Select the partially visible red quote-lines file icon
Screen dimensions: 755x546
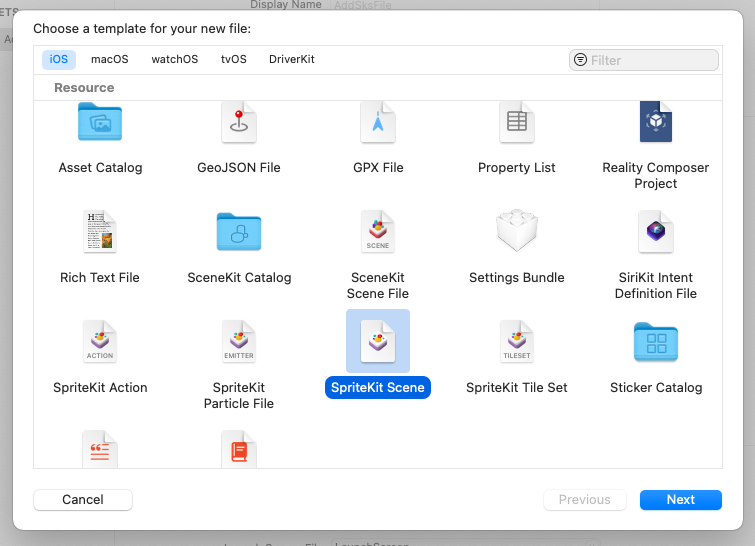pyautogui.click(x=100, y=449)
